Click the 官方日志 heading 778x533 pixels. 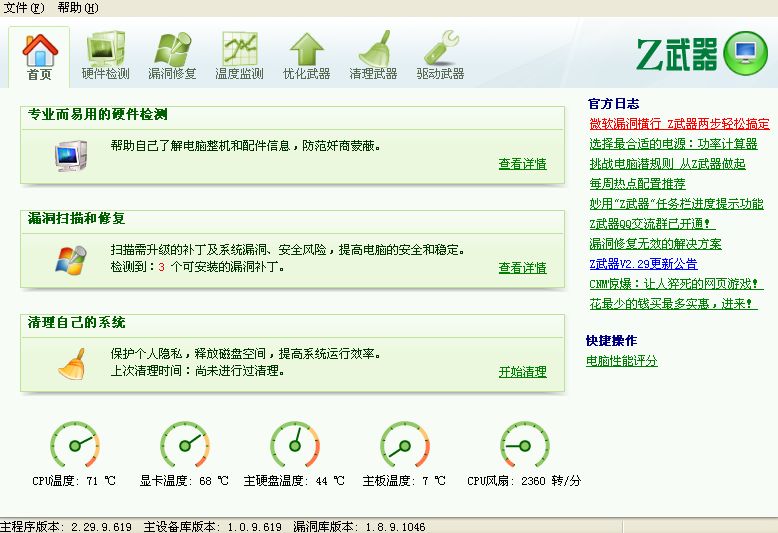[x=613, y=104]
